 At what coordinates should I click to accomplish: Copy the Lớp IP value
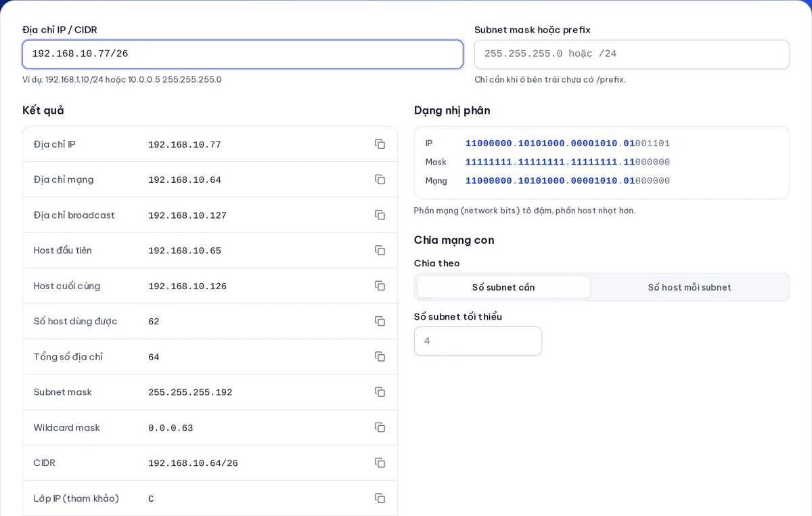(380, 498)
